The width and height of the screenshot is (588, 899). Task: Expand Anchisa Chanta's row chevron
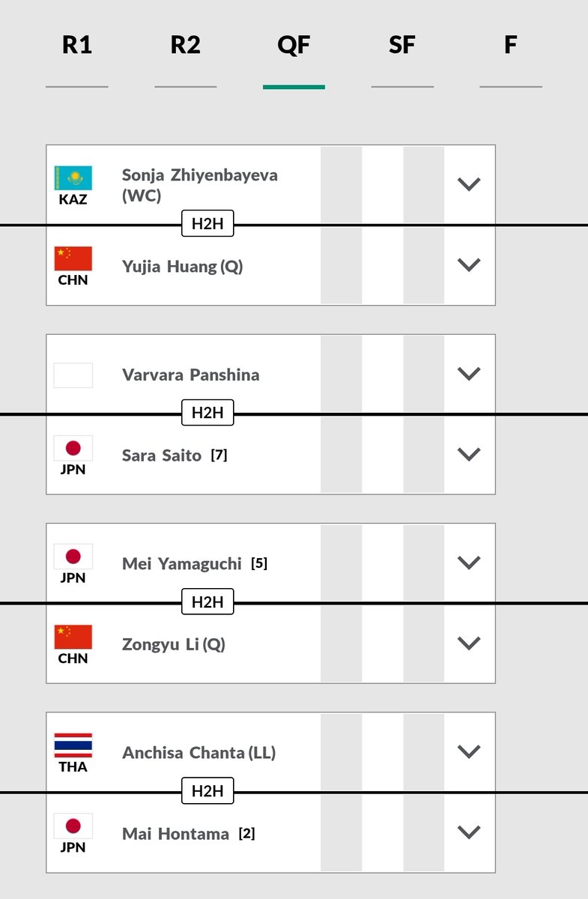coord(469,751)
